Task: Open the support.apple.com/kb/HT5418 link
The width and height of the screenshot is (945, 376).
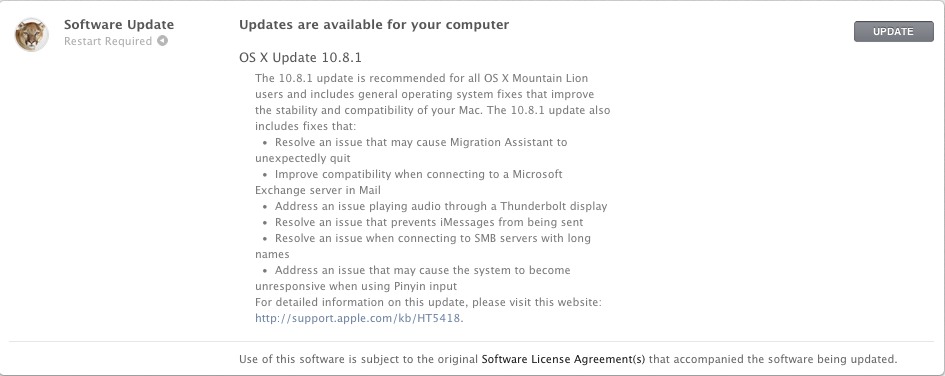Action: click(359, 319)
